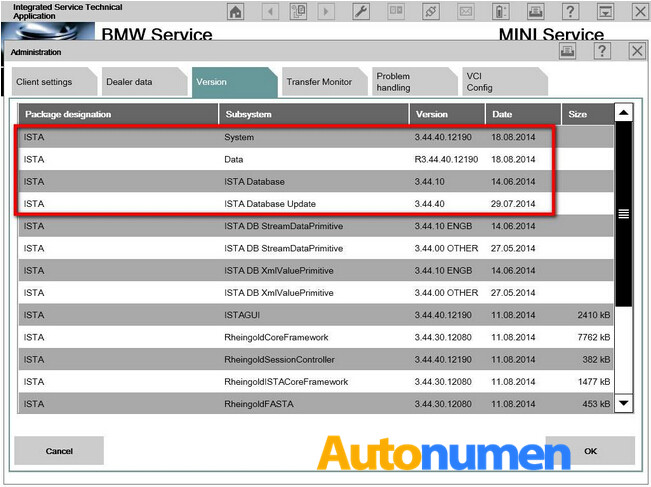Print from the Administration dialog printer icon

point(568,51)
